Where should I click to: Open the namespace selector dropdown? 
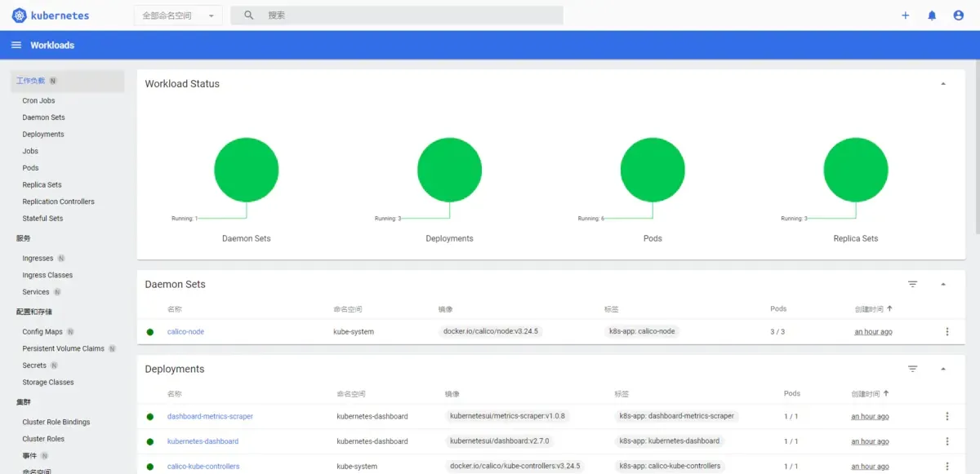178,16
